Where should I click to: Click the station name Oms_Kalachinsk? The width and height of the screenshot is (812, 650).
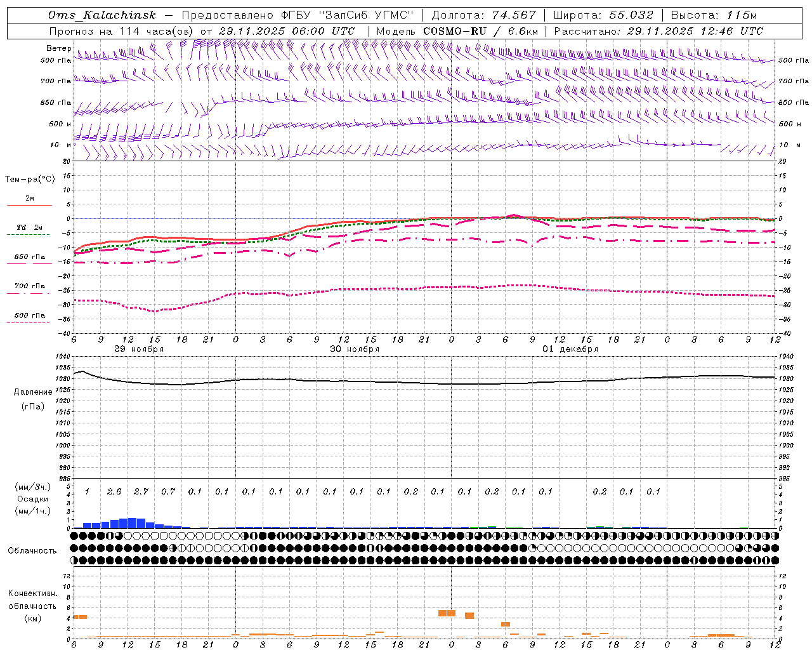coord(101,16)
